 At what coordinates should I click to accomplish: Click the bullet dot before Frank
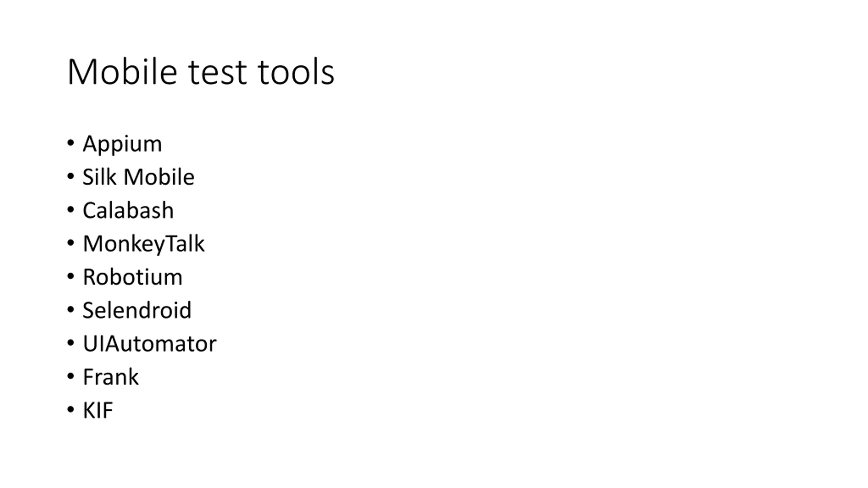point(71,376)
